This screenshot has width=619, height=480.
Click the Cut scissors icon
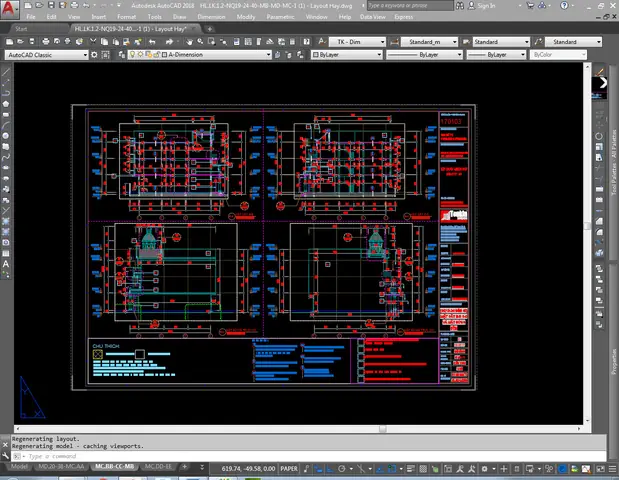[93, 41]
